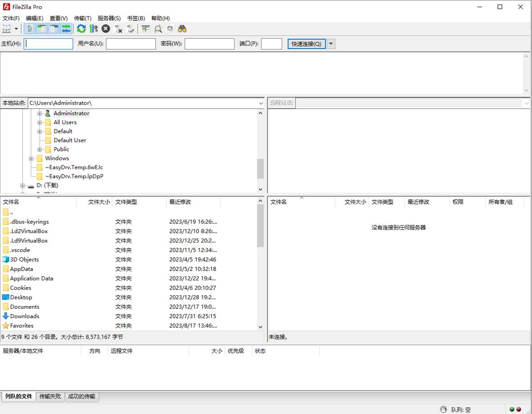Open the 传输(T) menu

pyautogui.click(x=82, y=18)
